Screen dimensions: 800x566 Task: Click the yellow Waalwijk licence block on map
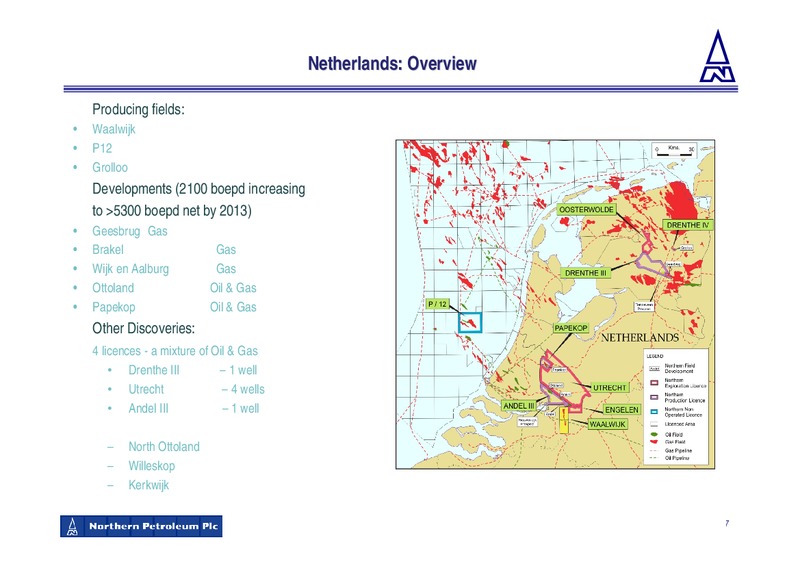point(565,420)
